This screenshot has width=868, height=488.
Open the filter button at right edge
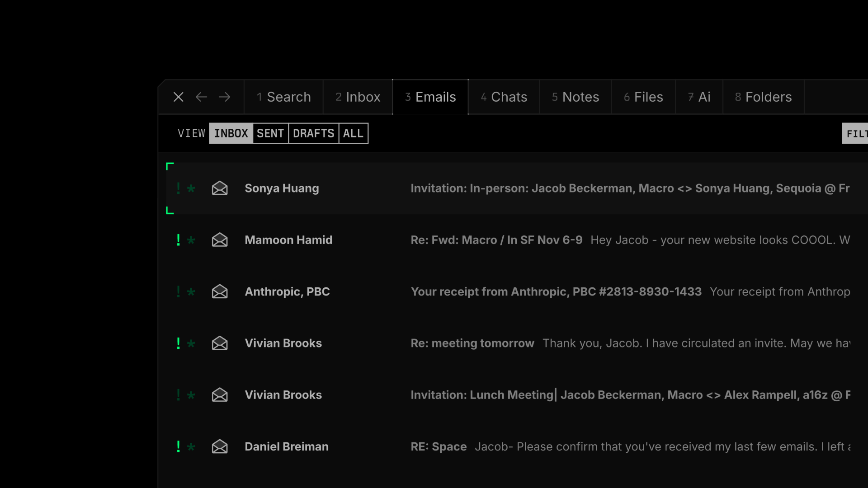point(856,134)
